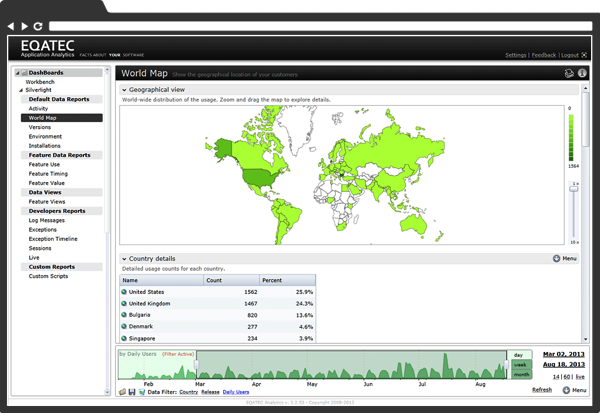The width and height of the screenshot is (600, 413).
Task: Click the globe icon beside United States
Action: [124, 292]
